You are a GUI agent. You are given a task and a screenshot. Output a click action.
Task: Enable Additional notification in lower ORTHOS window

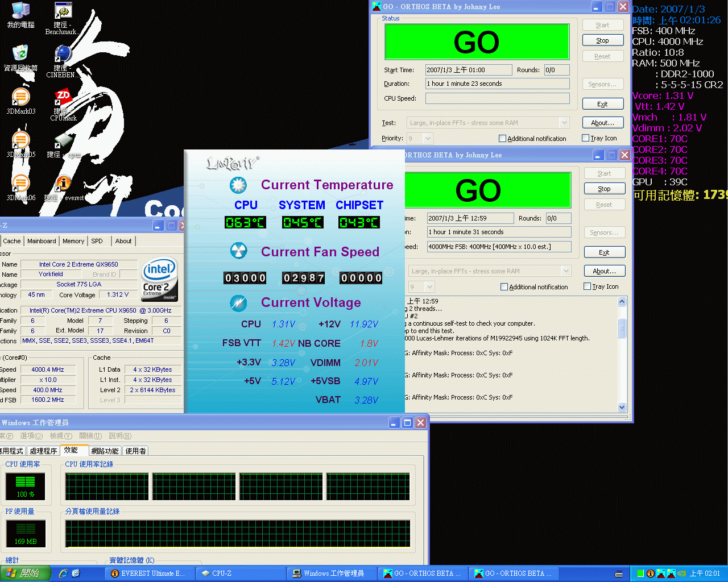(x=504, y=286)
